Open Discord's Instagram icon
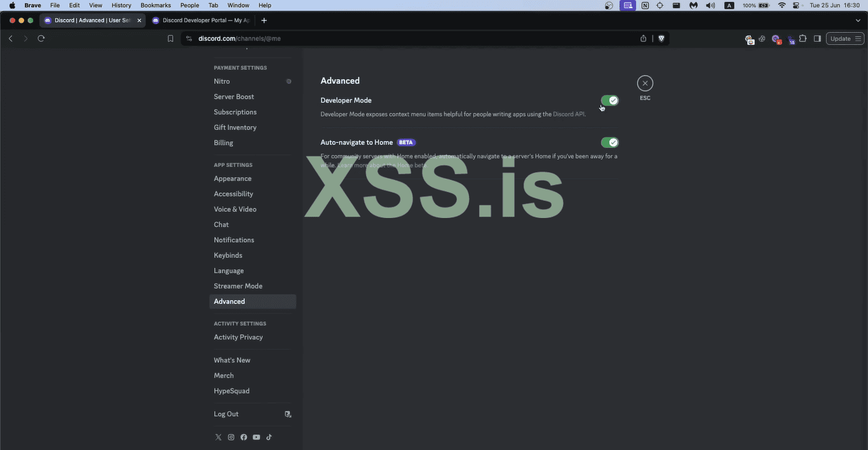Image resolution: width=868 pixels, height=450 pixels. pyautogui.click(x=231, y=437)
